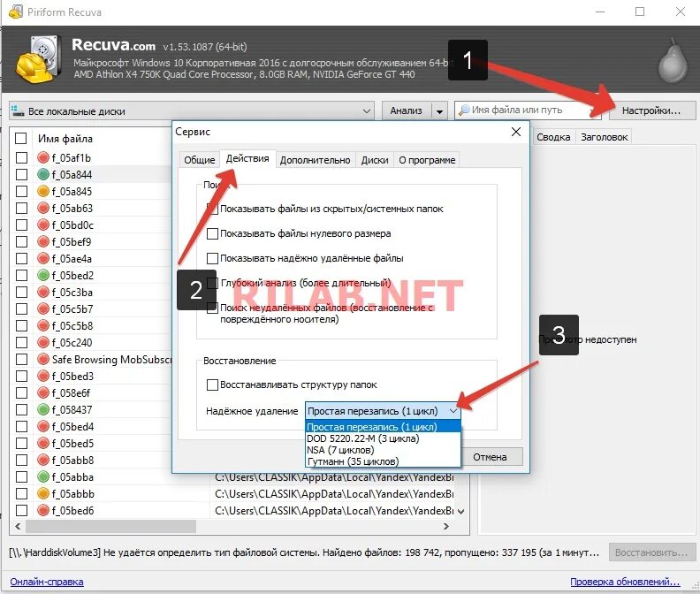Click the Восстановить... button
Viewport: 700px width, 594px height.
[651, 552]
